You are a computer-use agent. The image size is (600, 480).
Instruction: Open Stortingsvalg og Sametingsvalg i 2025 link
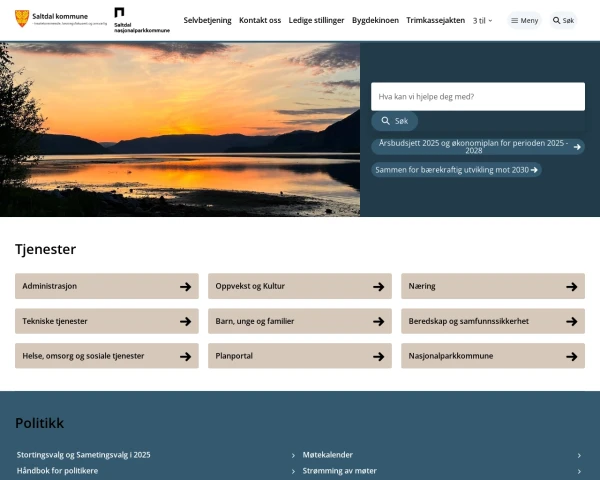(83, 455)
